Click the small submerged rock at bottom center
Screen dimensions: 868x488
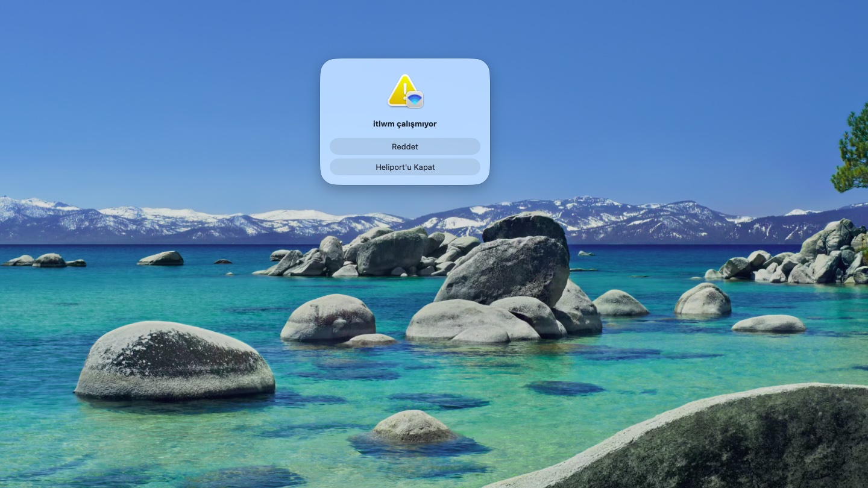point(412,427)
